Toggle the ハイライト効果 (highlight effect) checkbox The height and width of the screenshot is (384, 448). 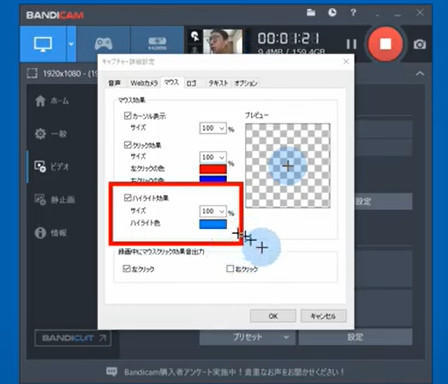point(127,197)
